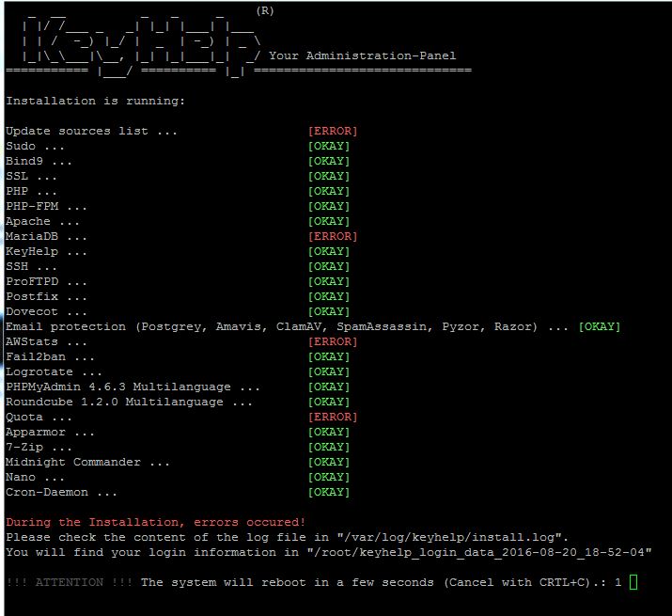Image resolution: width=672 pixels, height=616 pixels.
Task: Click the ERROR status next to Update sources list
Action: click(x=333, y=131)
